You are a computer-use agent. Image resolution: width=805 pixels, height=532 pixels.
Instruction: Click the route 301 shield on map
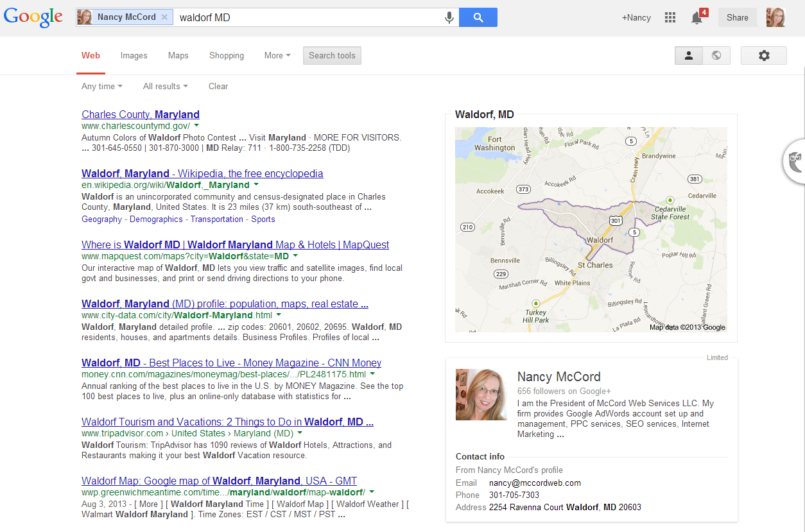616,221
